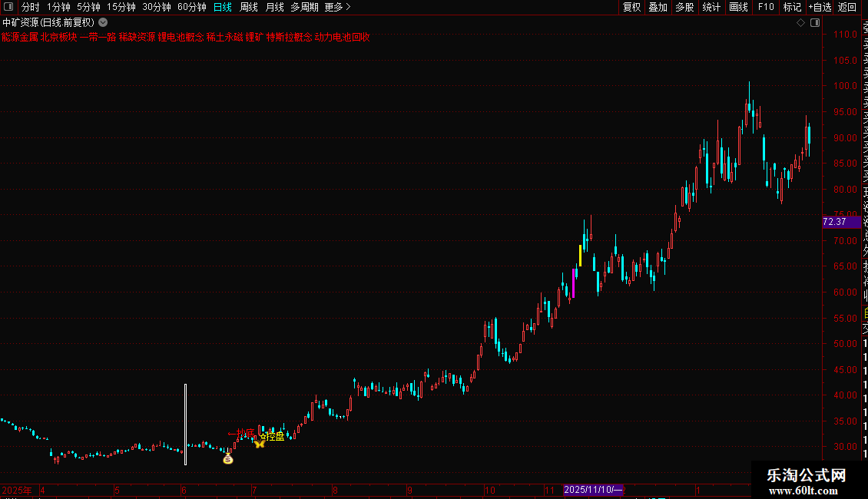This screenshot has width=868, height=499.
Task: Select the 15分钟 period
Action: pyautogui.click(x=121, y=7)
